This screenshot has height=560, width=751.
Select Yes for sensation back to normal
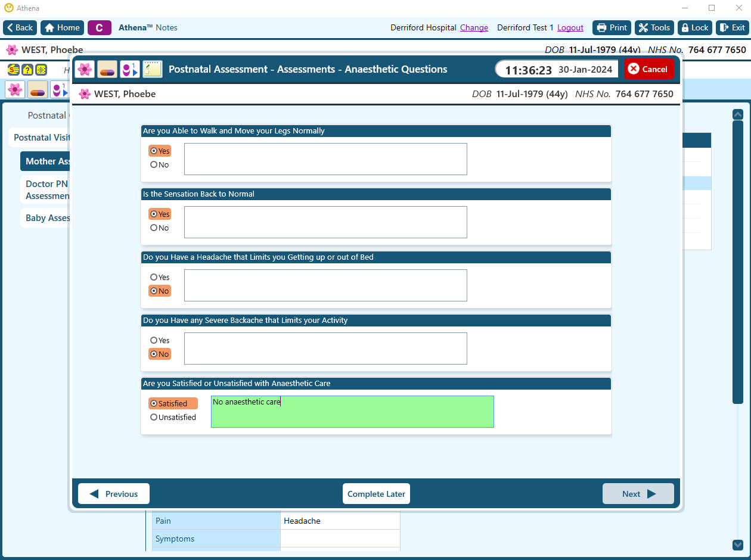click(160, 214)
